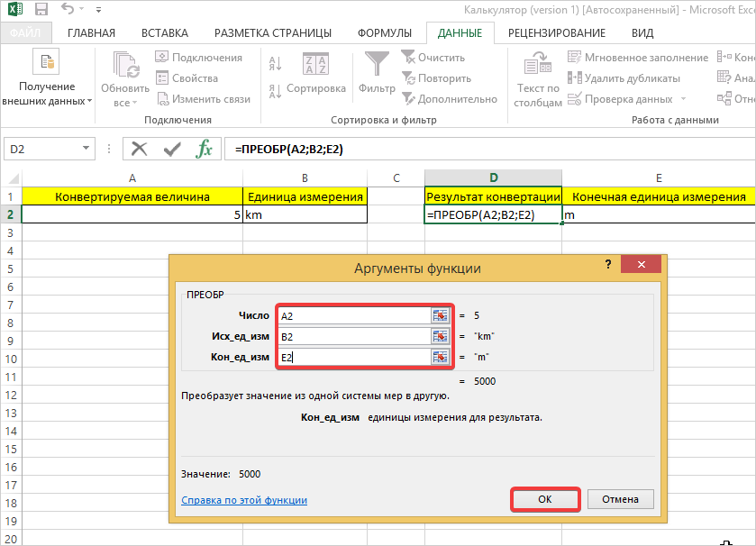Click the Text to Columns icon
This screenshot has height=546, width=756.
point(539,65)
